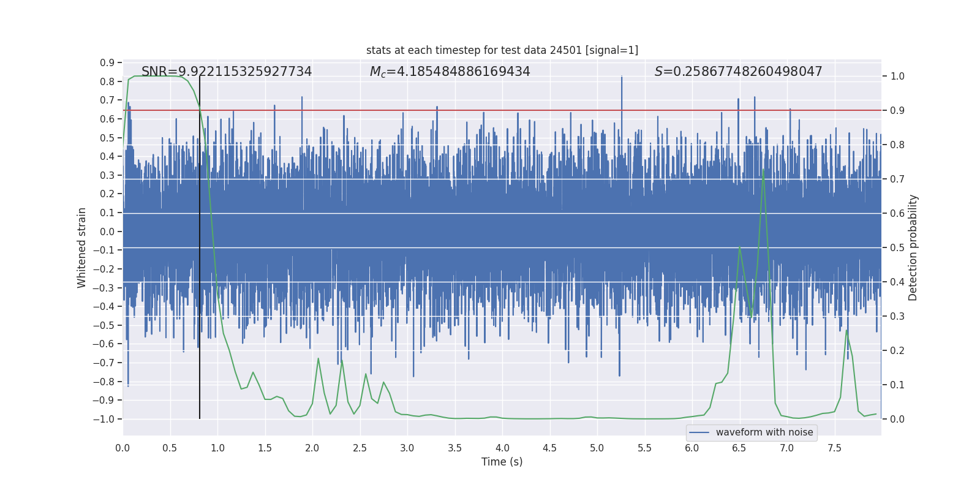Screen dimensions: 980x490
Task: Click the 0.8 tick on the Detection probability axis
Action: click(x=897, y=145)
